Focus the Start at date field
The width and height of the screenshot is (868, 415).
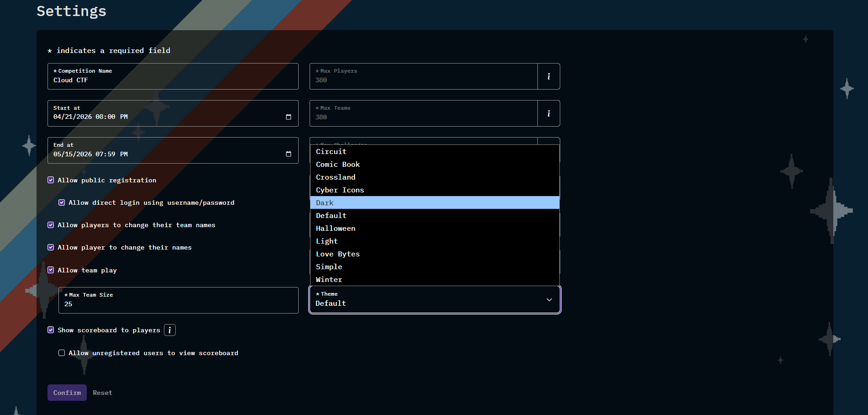[x=173, y=113]
